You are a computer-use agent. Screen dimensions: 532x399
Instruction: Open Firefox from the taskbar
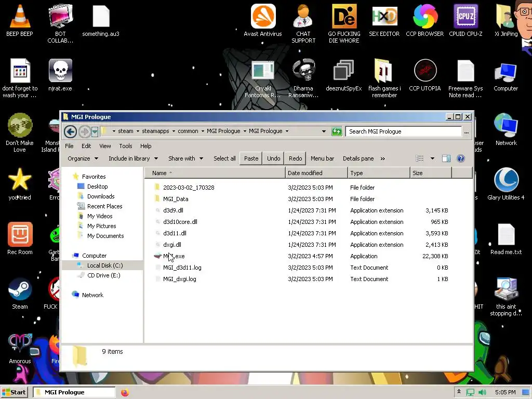125,392
